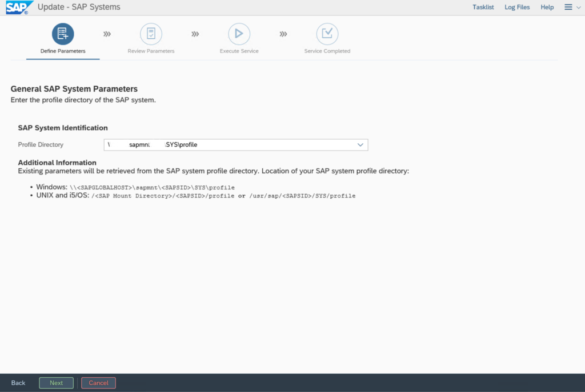Switch to Service Completed tab label
The image size is (585, 392).
(x=327, y=51)
